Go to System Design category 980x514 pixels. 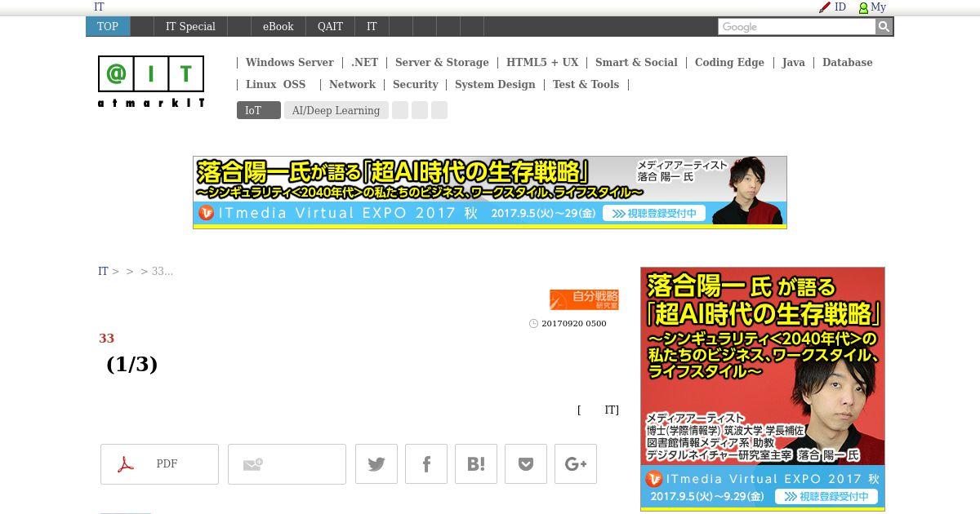[x=495, y=85]
